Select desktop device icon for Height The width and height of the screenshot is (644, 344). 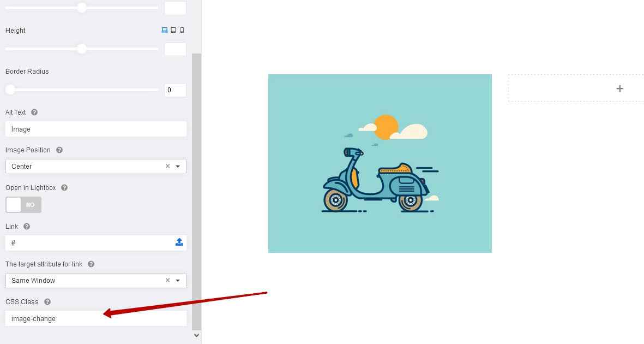pos(165,31)
